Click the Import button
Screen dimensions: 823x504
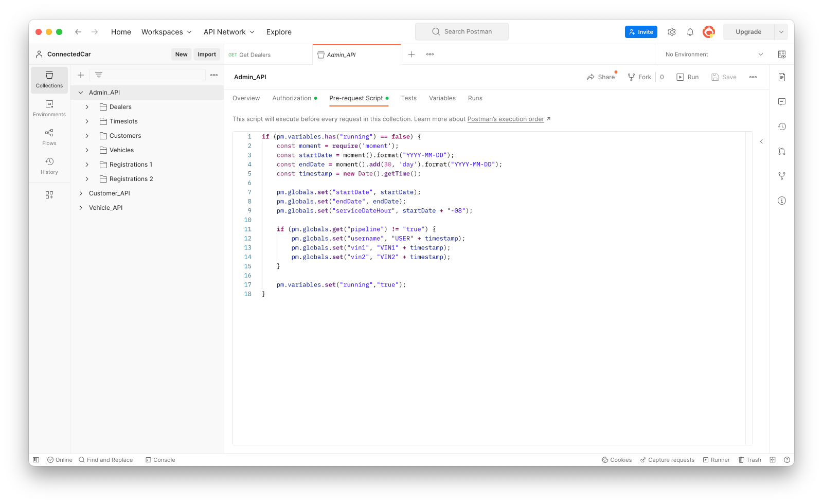click(x=207, y=55)
